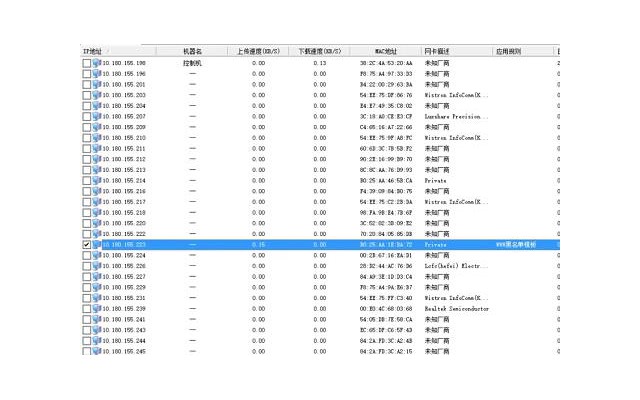Tick the checkbox for IP ending .212
The width and height of the screenshot is (640, 400).
pyautogui.click(x=87, y=159)
